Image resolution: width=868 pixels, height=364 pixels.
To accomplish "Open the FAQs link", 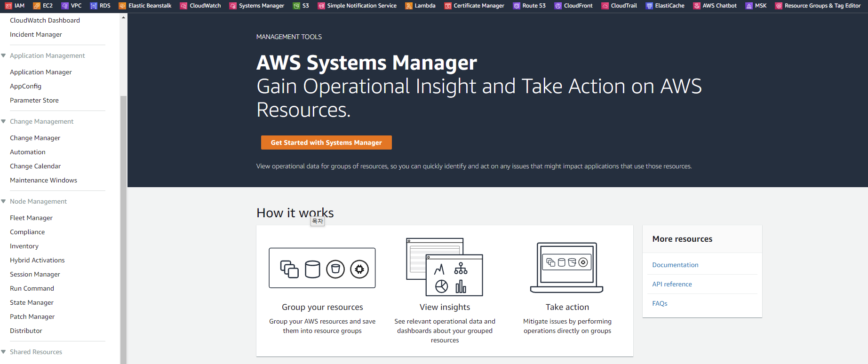I will 660,303.
